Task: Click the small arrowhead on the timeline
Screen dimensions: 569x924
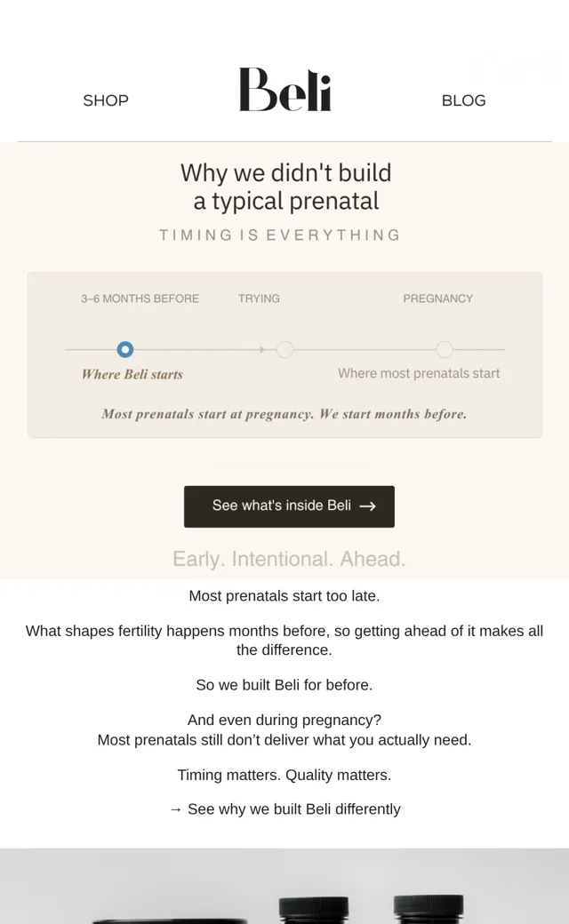Action: (261, 349)
